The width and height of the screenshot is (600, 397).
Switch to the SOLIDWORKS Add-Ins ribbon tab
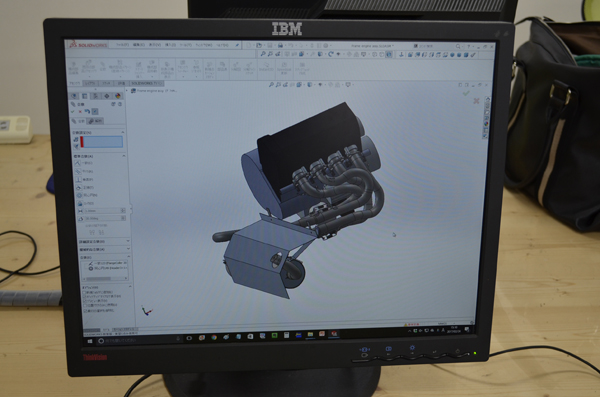click(x=147, y=83)
